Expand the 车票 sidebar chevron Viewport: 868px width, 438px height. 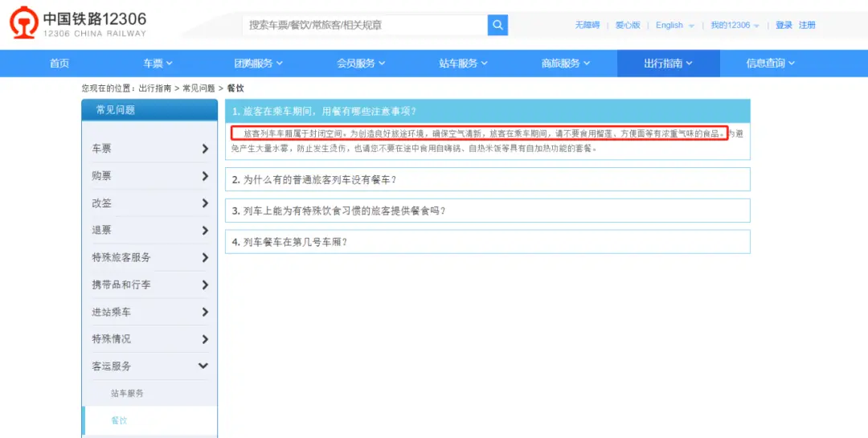pyautogui.click(x=205, y=149)
